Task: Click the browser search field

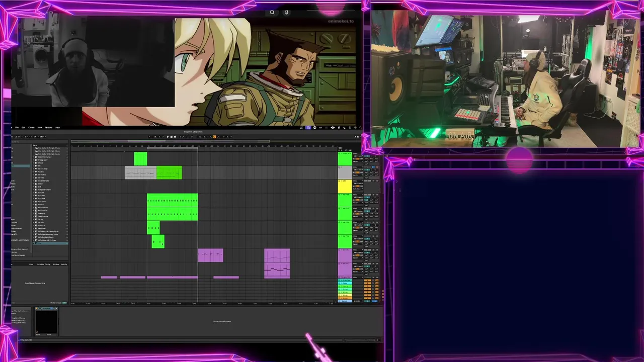Action: coord(40,142)
